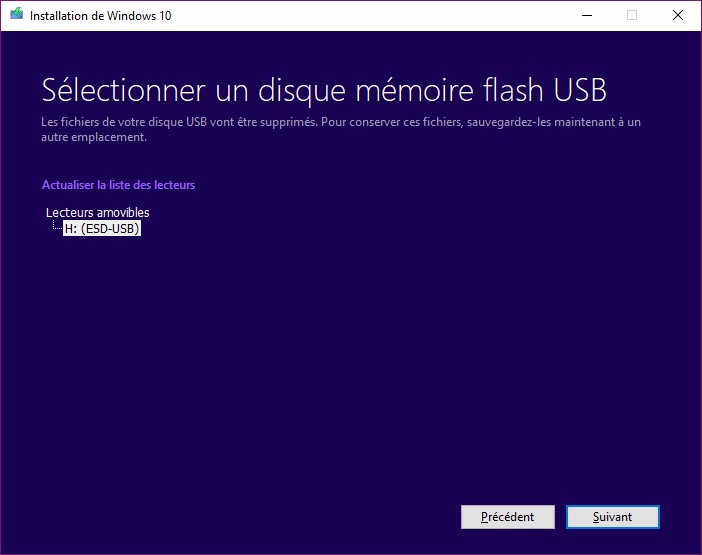Go back with the Précédent button
This screenshot has height=555, width=702.
(x=507, y=517)
